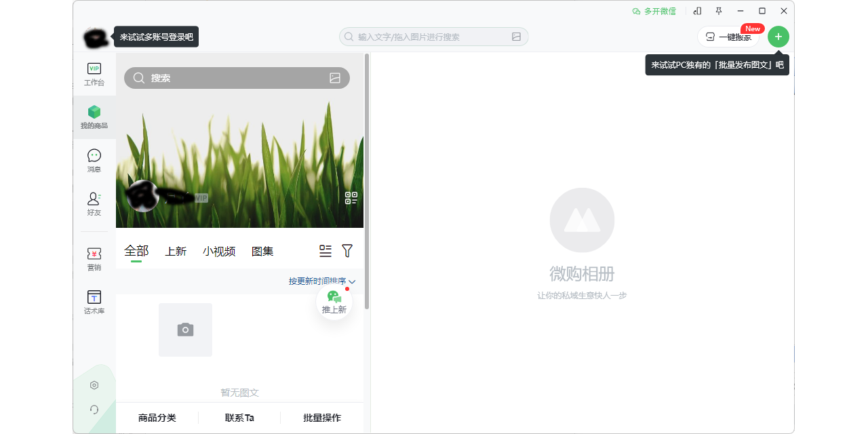
Task: Open the settings hexagon icon in the sidebar
Action: tap(94, 385)
